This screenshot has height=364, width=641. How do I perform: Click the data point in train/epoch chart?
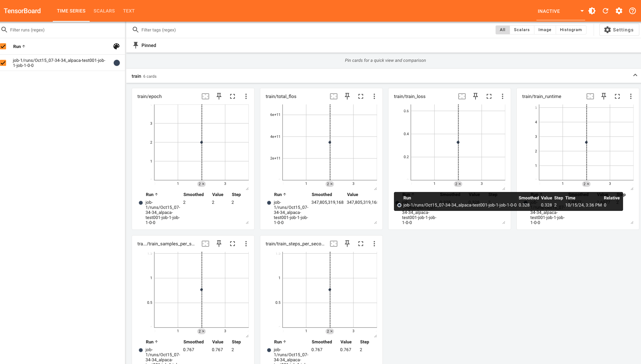[202, 142]
